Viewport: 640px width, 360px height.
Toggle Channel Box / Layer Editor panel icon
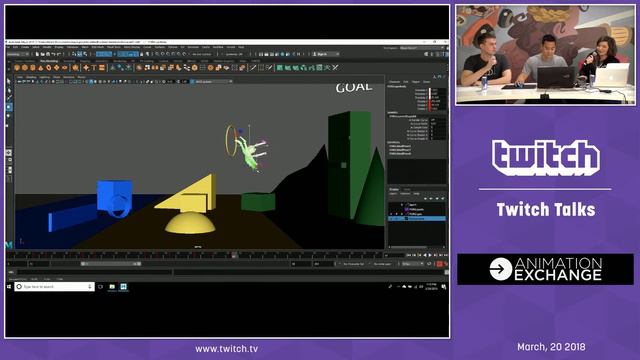coord(446,54)
